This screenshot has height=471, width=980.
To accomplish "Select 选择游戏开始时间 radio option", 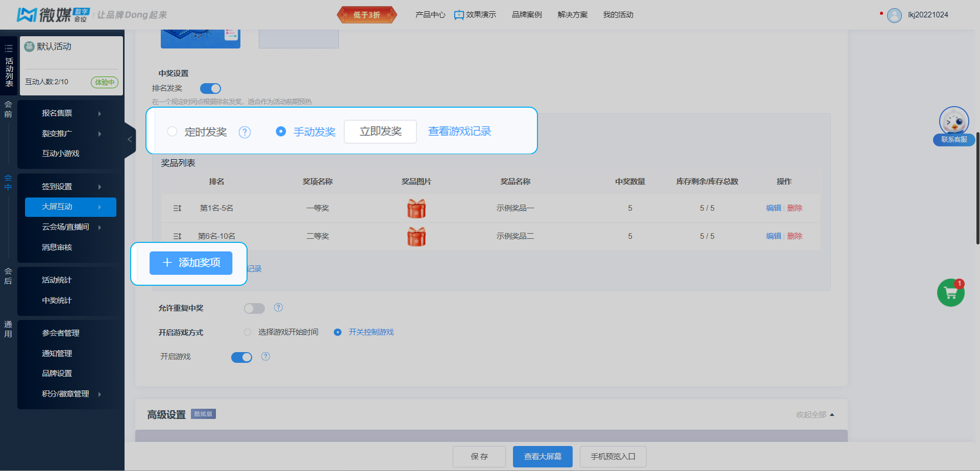I will click(x=248, y=332).
